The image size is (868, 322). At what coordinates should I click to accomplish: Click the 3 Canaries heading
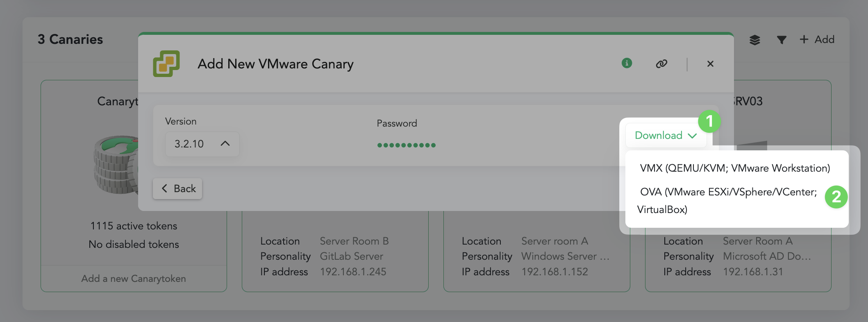pyautogui.click(x=70, y=39)
